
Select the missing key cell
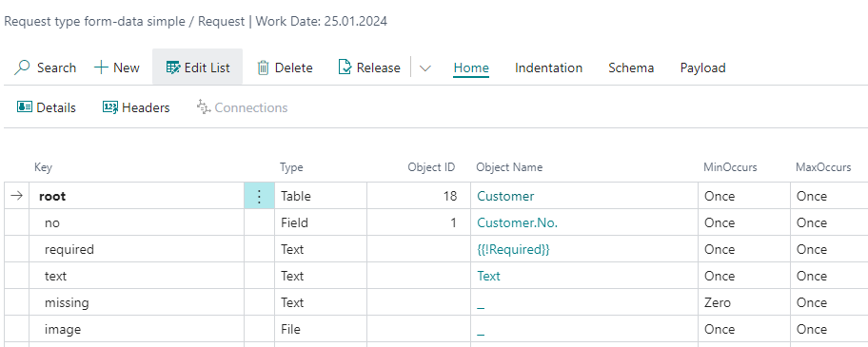pos(137,302)
